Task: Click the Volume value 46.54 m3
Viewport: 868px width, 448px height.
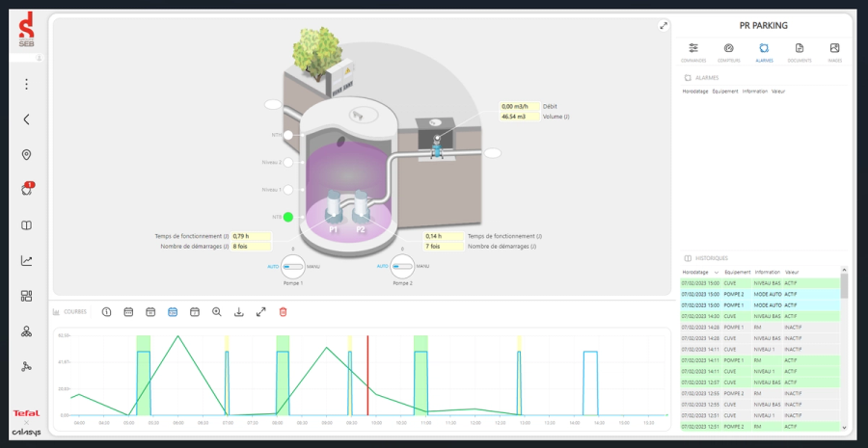Action: click(520, 117)
